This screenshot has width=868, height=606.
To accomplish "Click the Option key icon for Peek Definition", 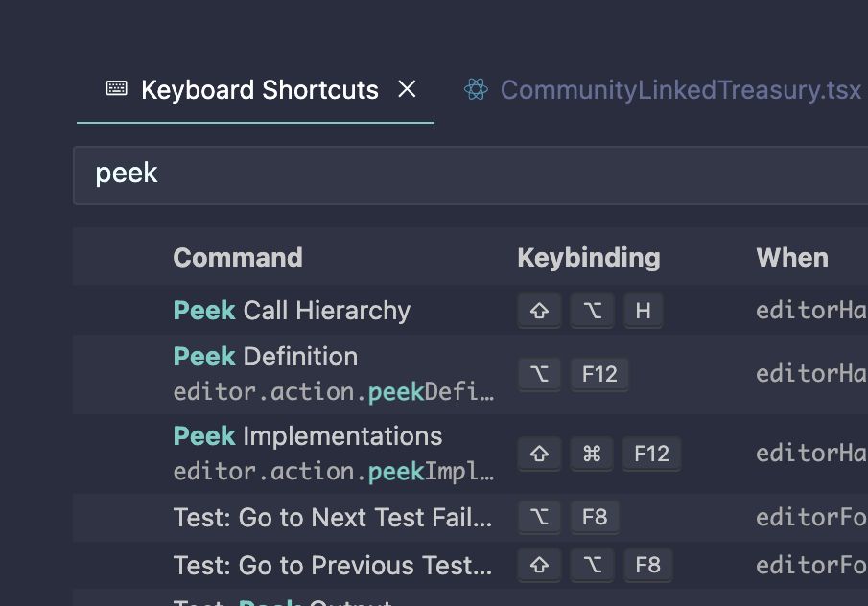I will 539,374.
